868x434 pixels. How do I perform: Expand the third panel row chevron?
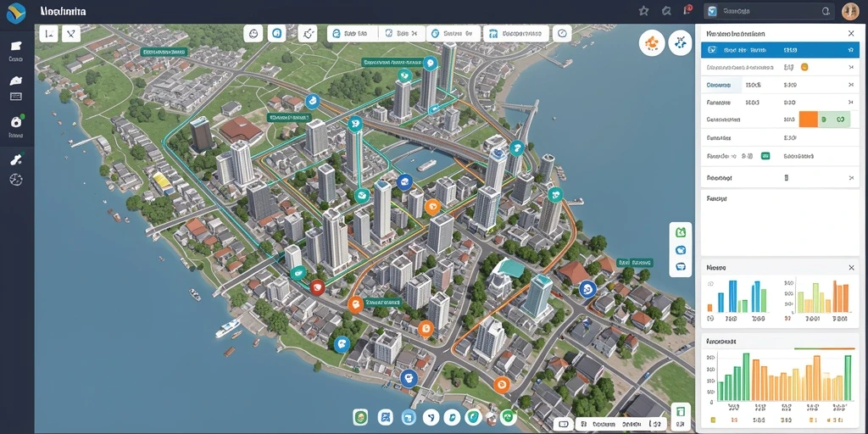point(851,86)
